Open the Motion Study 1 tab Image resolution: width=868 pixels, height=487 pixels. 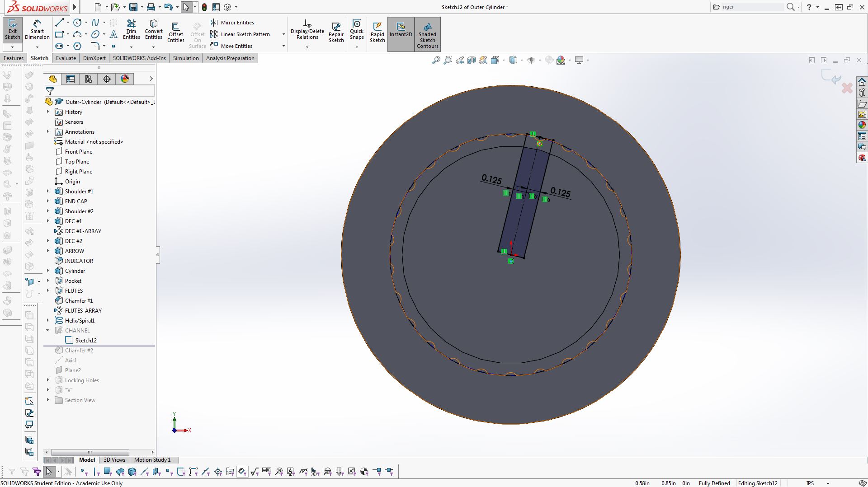[x=152, y=460]
